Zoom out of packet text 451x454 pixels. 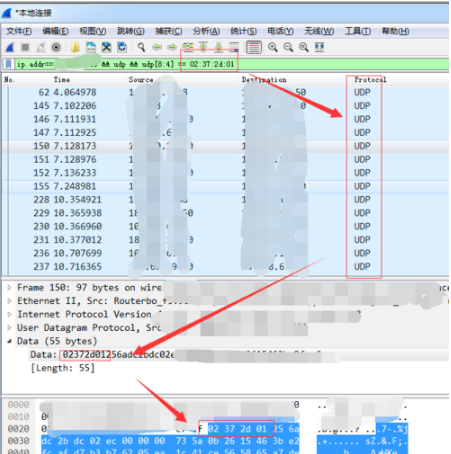(x=288, y=47)
